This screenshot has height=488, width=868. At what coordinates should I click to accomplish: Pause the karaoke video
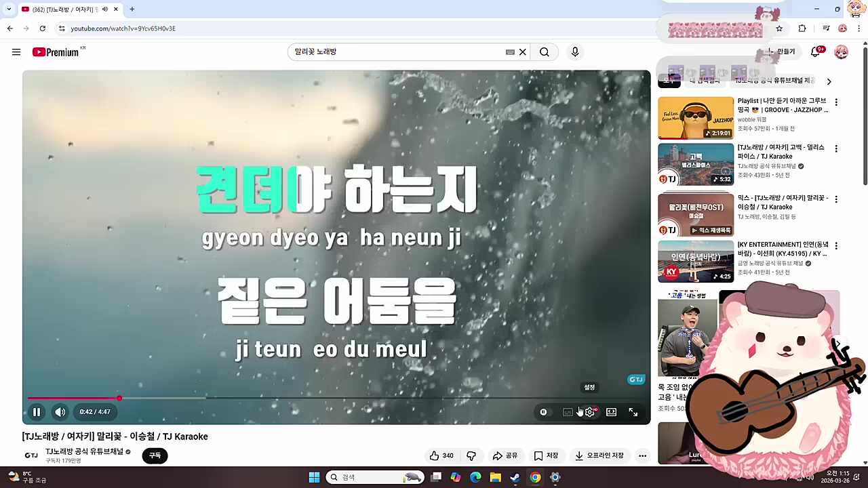(37, 411)
